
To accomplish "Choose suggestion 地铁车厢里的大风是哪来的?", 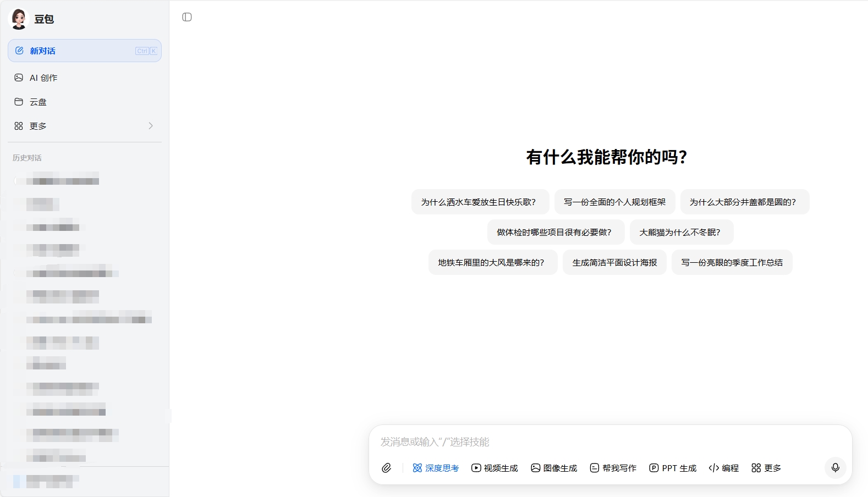I will [x=493, y=262].
